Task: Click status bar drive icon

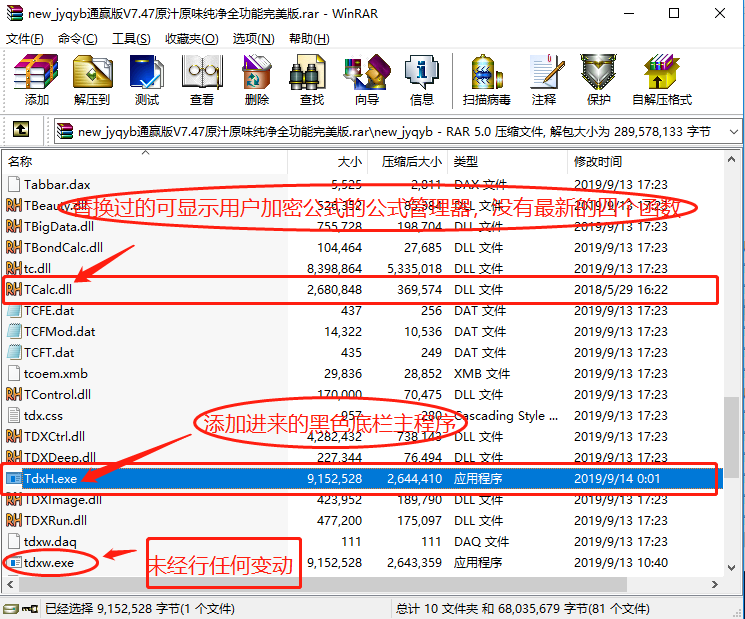Action: [10, 609]
